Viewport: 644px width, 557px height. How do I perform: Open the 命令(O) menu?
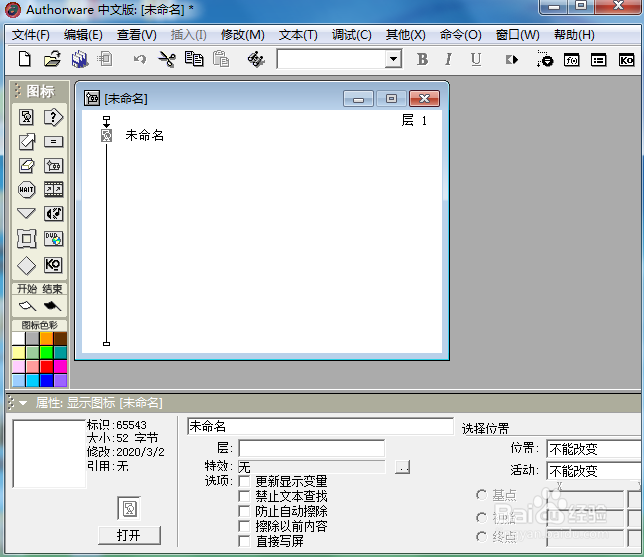pos(460,35)
